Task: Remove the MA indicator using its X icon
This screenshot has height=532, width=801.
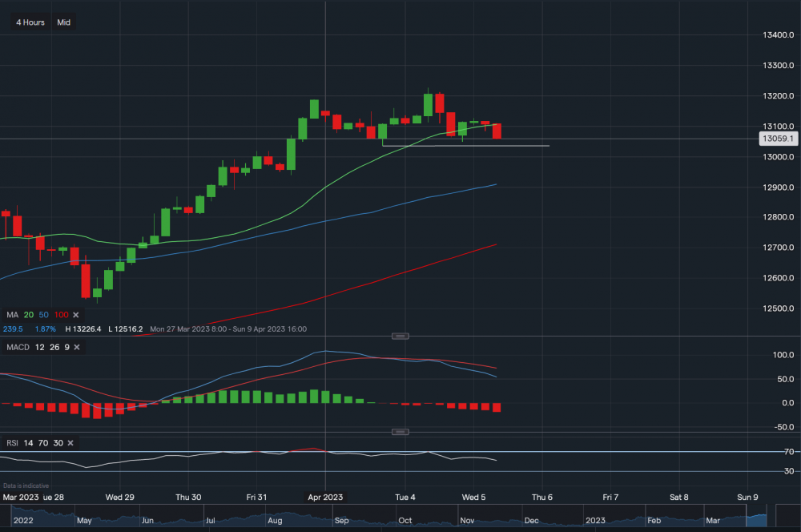Action: (76, 314)
